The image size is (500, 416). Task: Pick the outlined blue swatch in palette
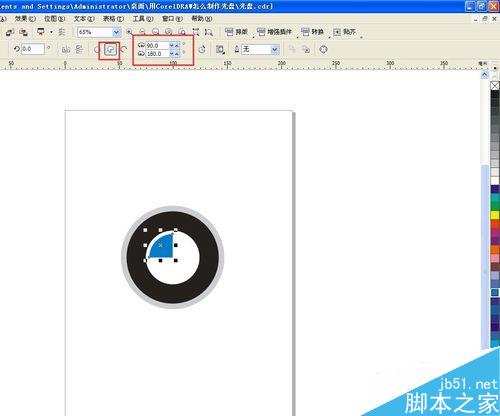(x=495, y=292)
